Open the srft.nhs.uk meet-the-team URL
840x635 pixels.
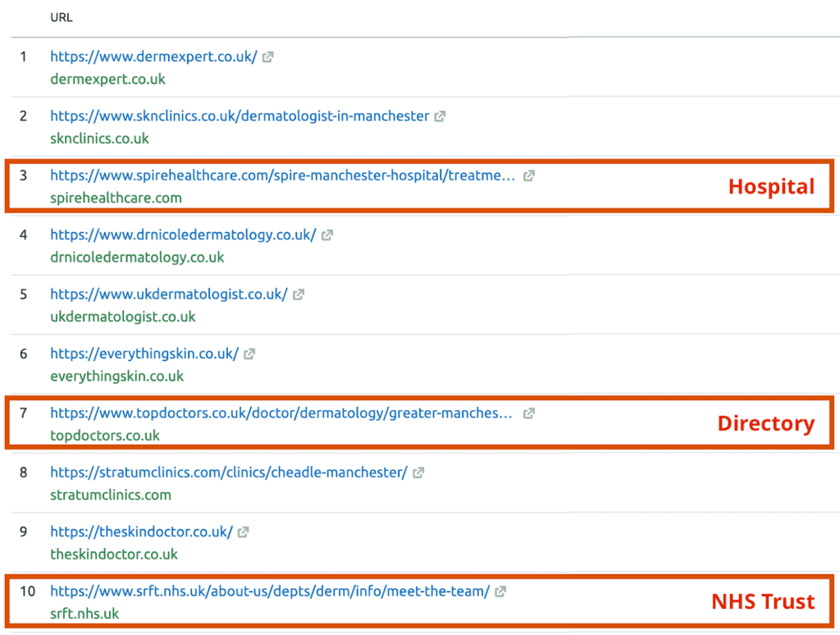click(270, 592)
